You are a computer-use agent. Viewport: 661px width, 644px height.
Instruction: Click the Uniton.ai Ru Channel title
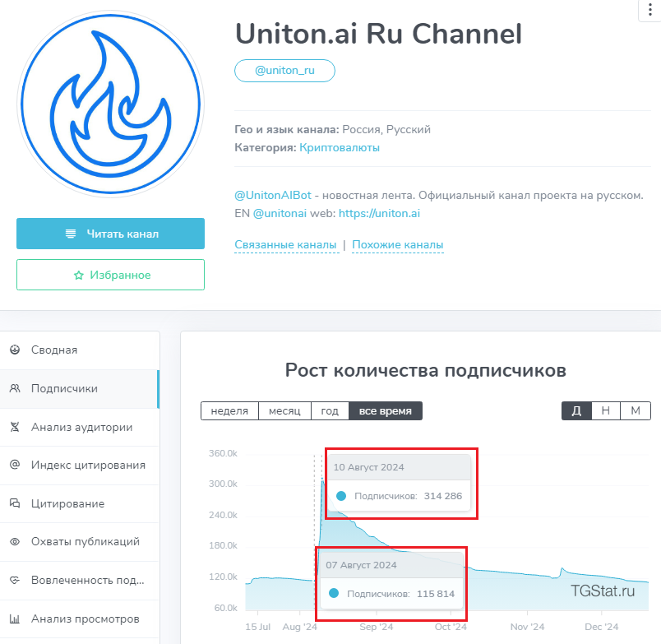(378, 34)
